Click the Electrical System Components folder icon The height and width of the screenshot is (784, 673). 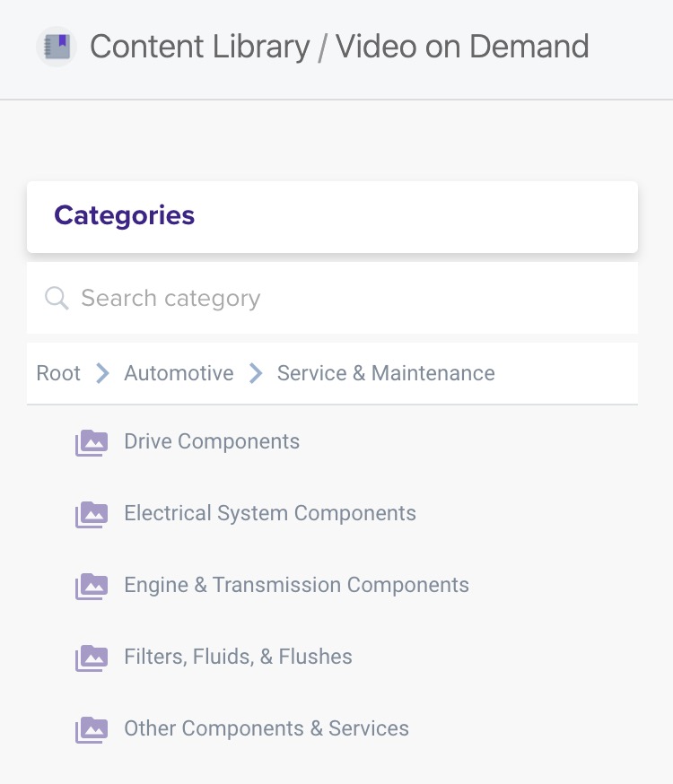coord(92,515)
